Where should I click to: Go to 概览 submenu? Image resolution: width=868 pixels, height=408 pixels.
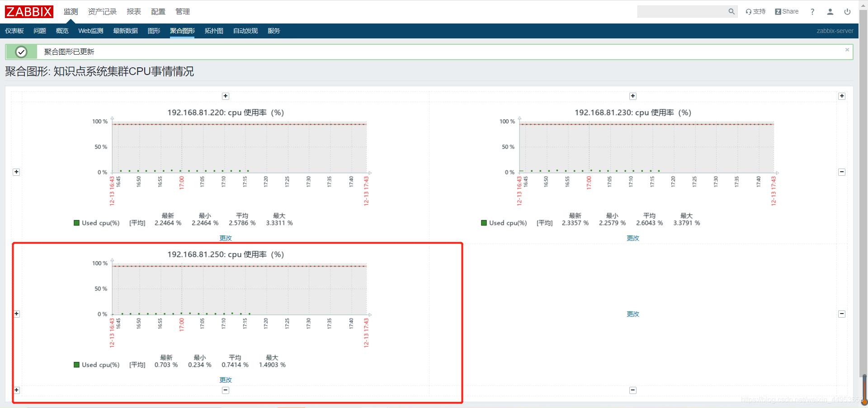point(62,31)
